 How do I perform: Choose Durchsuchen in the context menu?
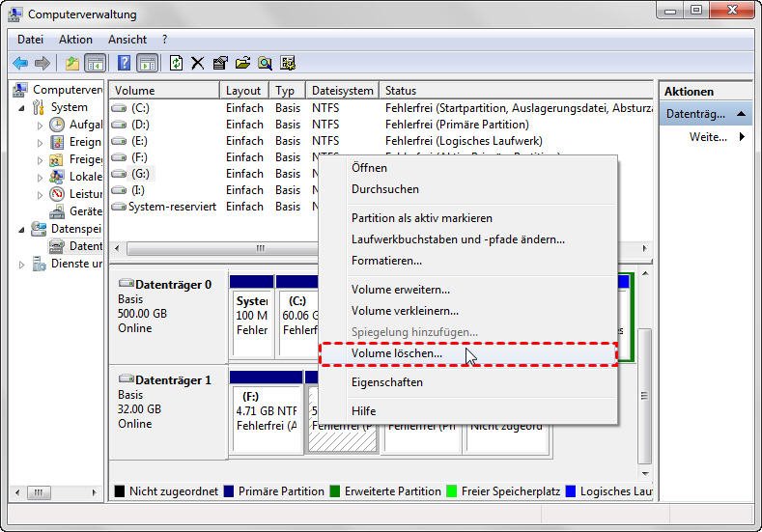point(468,189)
